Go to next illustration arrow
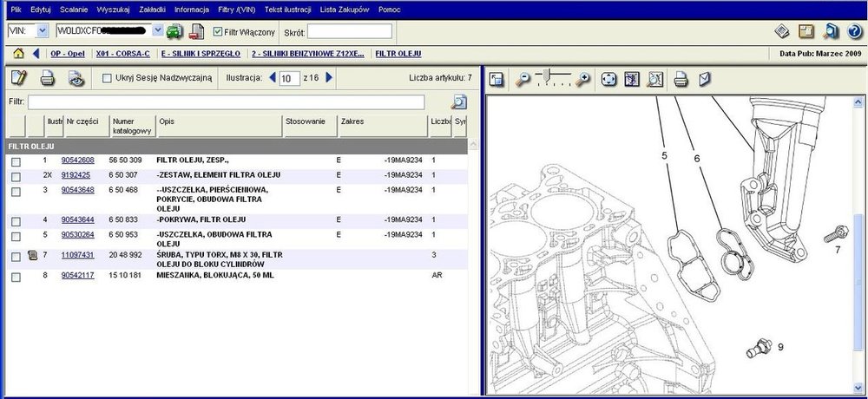 [x=329, y=78]
